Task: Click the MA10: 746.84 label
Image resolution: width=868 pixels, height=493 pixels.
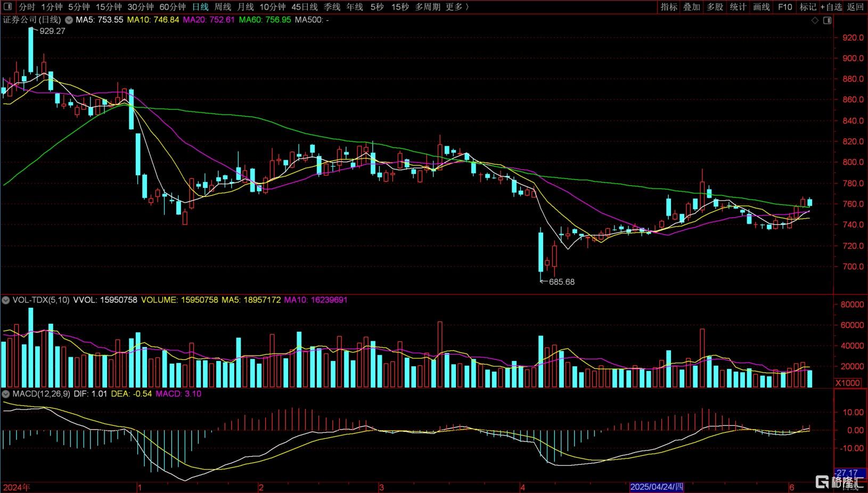Action: coord(153,20)
